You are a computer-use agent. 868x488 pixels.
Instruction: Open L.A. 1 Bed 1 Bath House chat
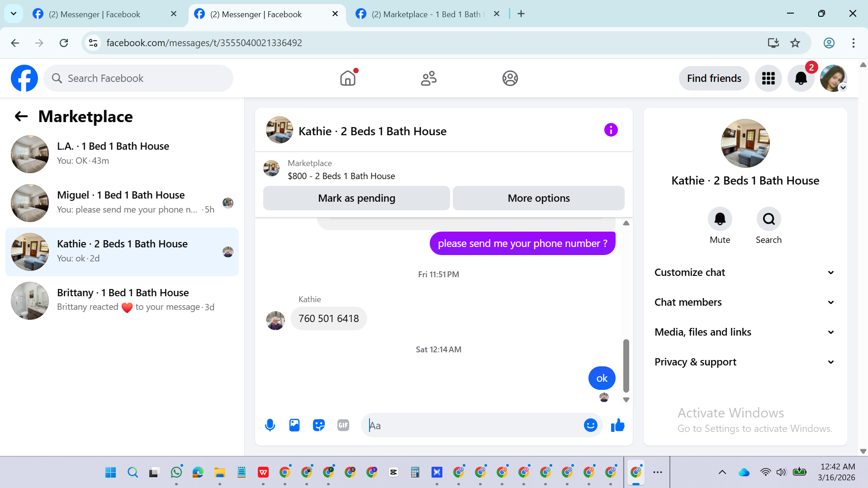pyautogui.click(x=122, y=154)
